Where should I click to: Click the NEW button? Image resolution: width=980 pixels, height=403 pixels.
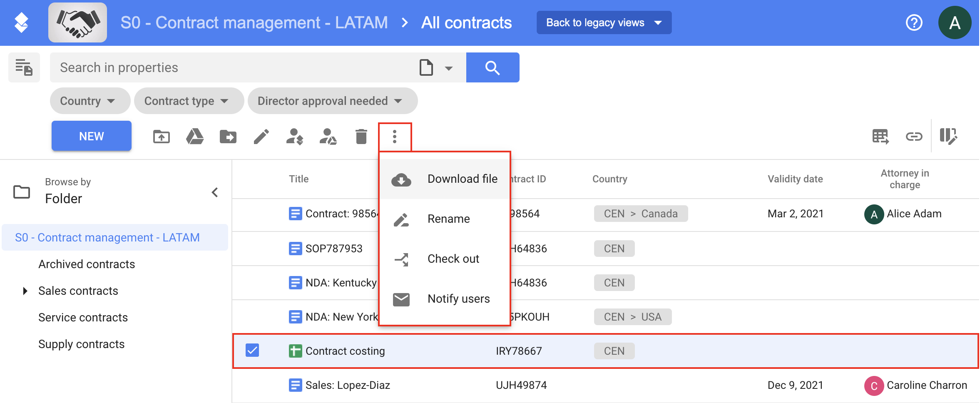pos(92,136)
